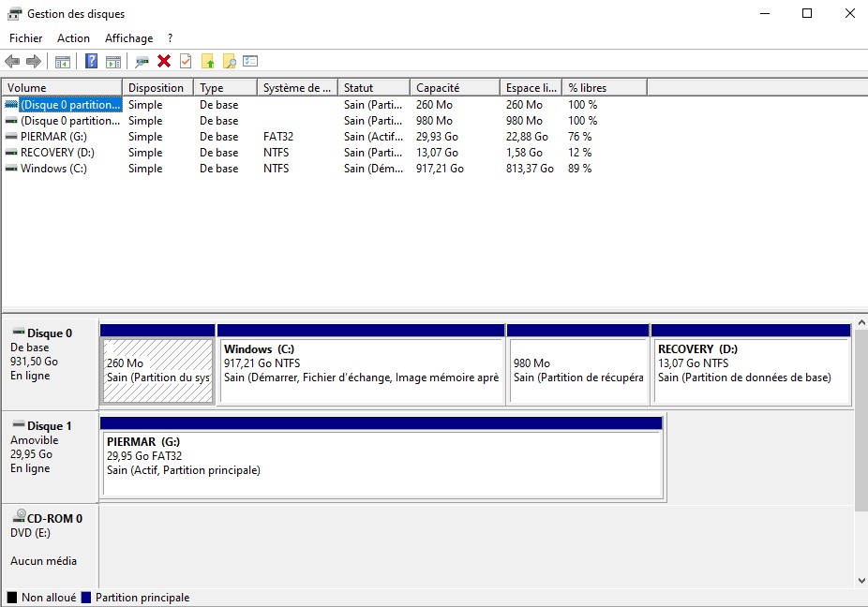Open the ? help menu

[x=170, y=38]
